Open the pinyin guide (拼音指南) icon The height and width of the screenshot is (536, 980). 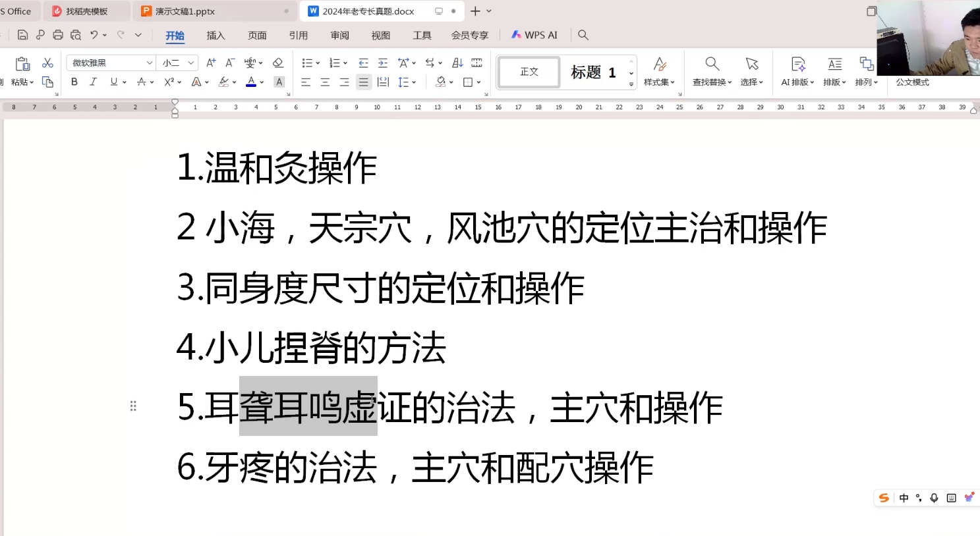250,62
